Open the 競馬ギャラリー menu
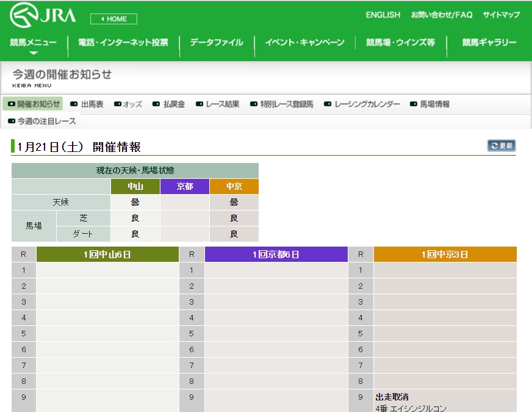Screen dimensions: 532x412 point(489,43)
